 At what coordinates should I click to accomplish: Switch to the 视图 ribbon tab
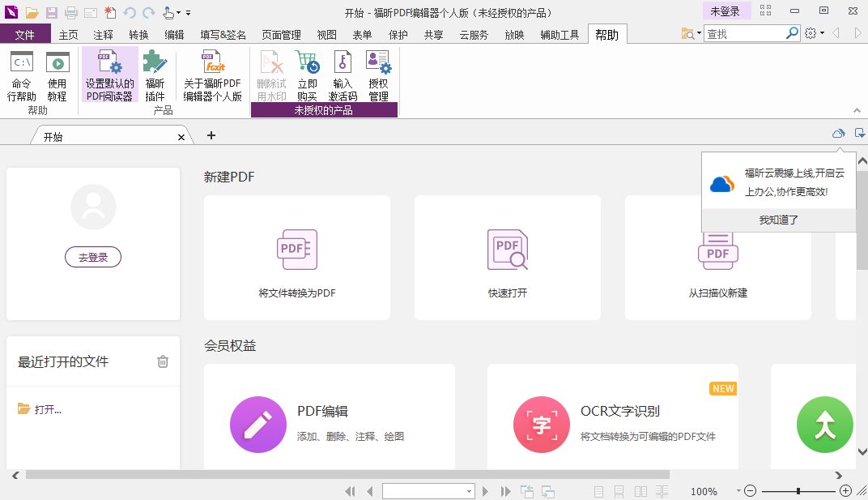coord(327,34)
